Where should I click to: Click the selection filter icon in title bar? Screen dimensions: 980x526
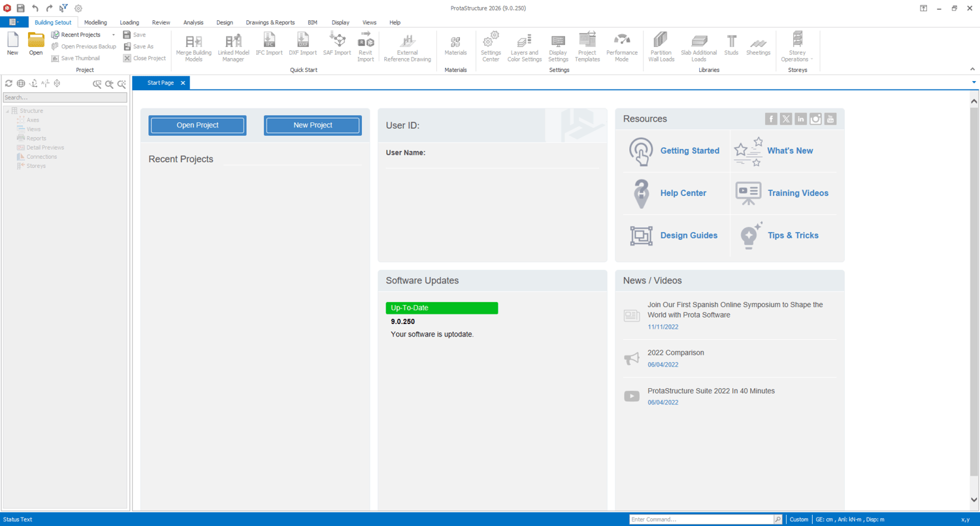[63, 8]
